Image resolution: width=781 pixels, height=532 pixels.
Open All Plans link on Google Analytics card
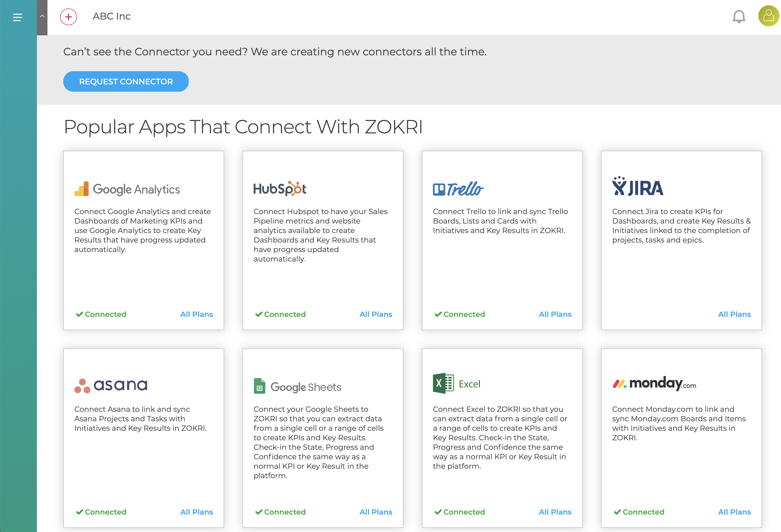tap(197, 314)
